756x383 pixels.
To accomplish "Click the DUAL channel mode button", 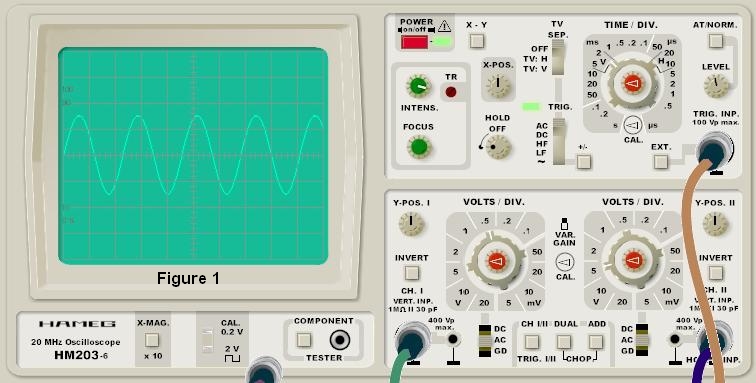I will click(564, 342).
